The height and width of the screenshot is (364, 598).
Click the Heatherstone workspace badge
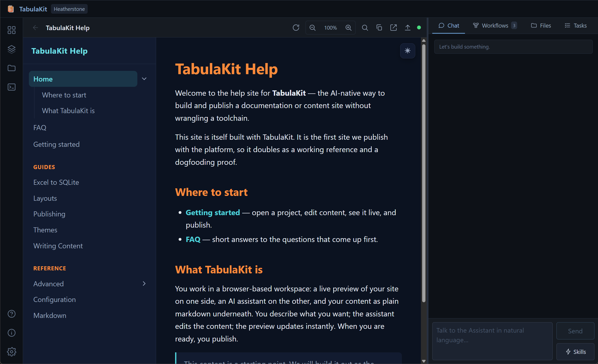[x=69, y=9]
